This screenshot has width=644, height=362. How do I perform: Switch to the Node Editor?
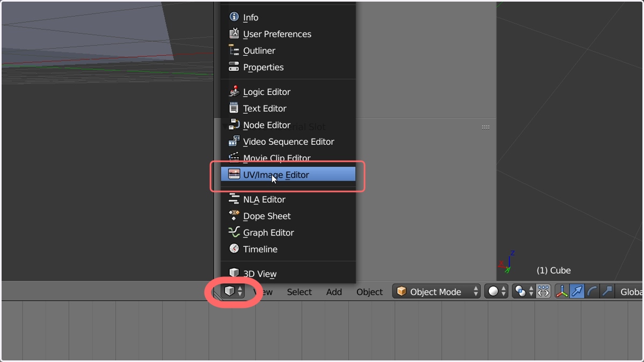(x=288, y=125)
